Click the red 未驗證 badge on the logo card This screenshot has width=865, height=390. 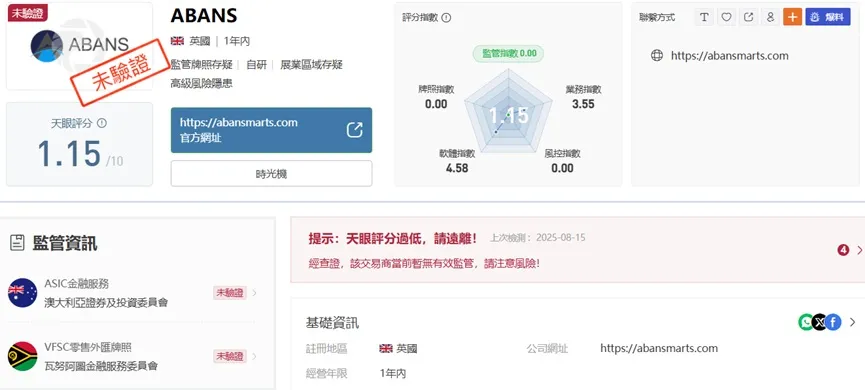point(28,13)
